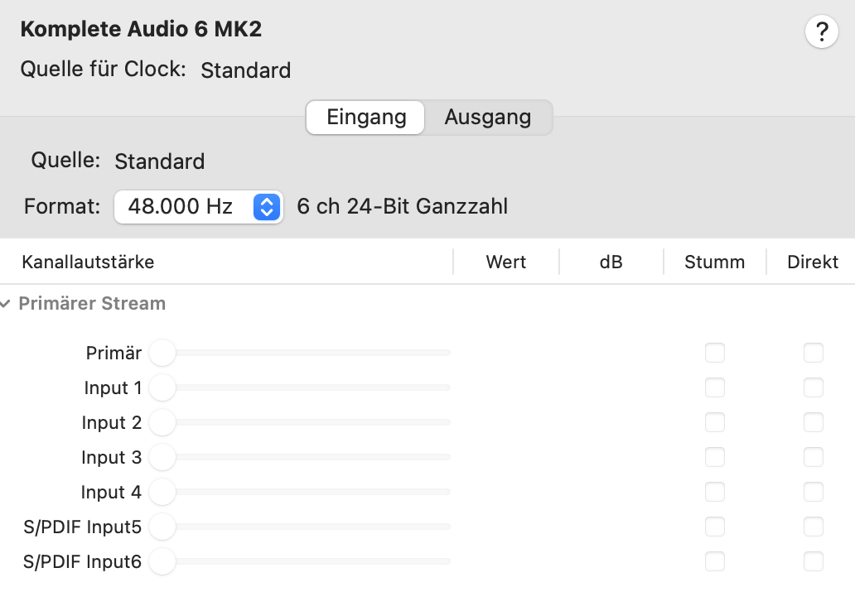The height and width of the screenshot is (616, 855).
Task: Enable Direkt for S/PDIF Input6
Action: [x=813, y=561]
